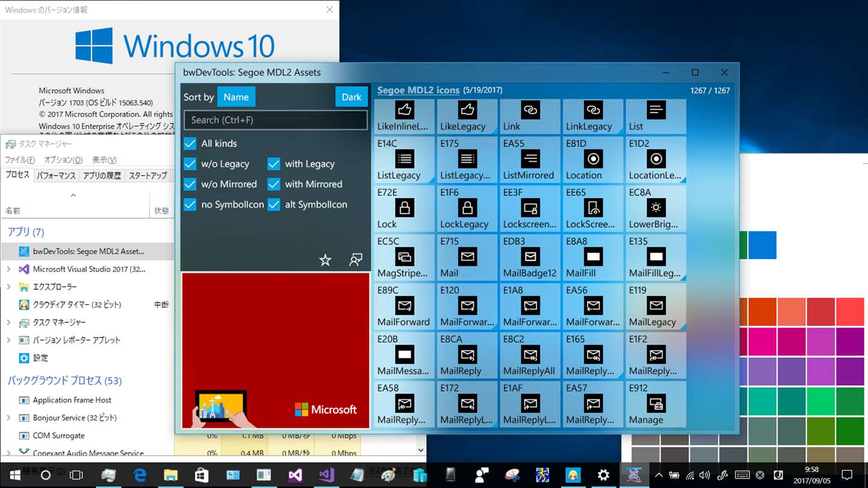868x488 pixels.
Task: Uncheck the no SymbolIcon checkbox
Action: click(190, 205)
